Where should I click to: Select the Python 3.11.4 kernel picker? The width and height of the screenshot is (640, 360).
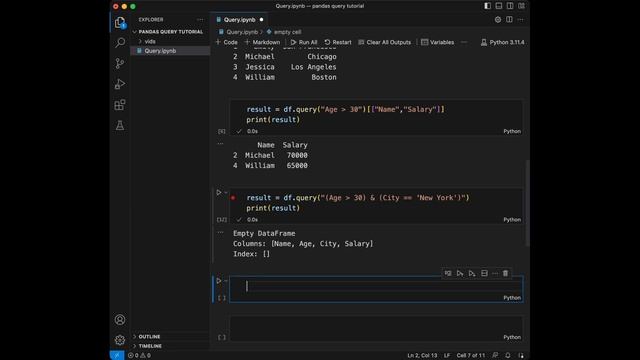(x=502, y=42)
